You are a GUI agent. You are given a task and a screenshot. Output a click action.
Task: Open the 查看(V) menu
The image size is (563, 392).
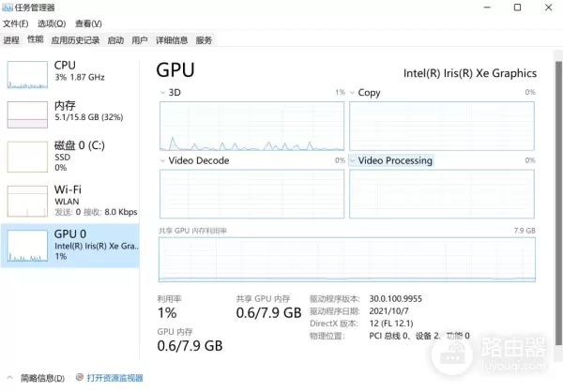click(x=88, y=23)
